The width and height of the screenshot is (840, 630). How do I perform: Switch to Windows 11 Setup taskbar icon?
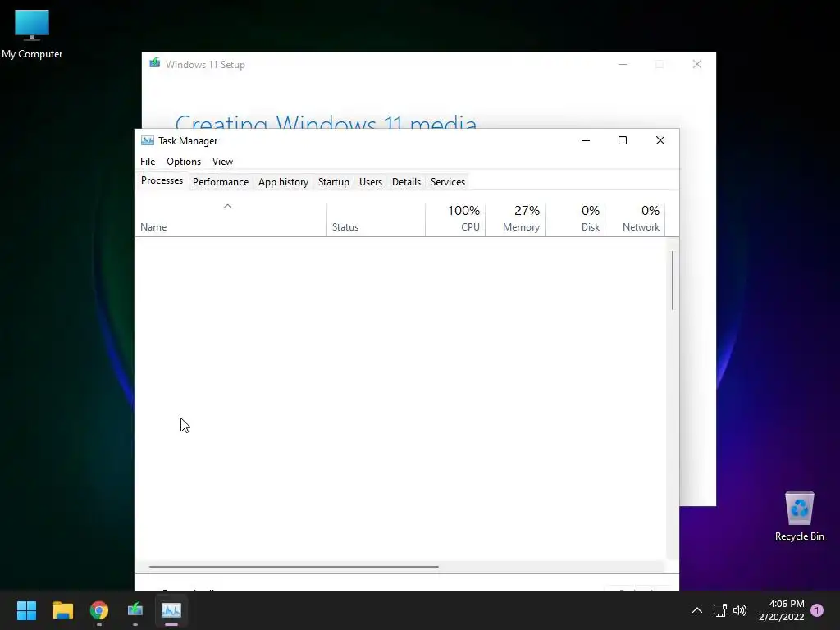[x=135, y=610]
